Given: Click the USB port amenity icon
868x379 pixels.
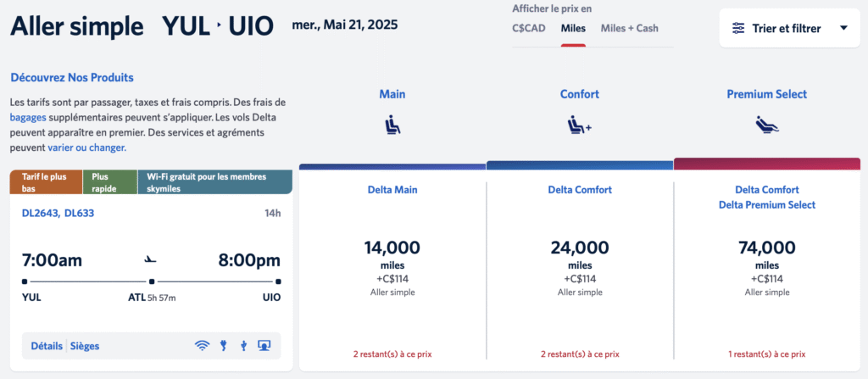Looking at the screenshot, I should [243, 345].
